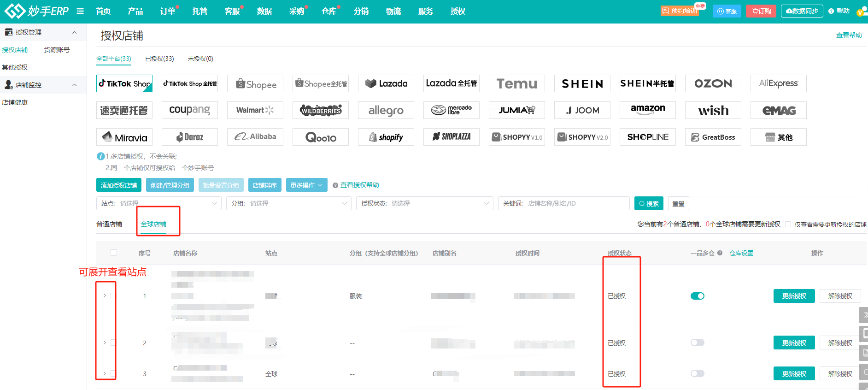Screen dimensions: 868x390
Task: Select the SHOPYY V1.0 platform tile
Action: 517,137
